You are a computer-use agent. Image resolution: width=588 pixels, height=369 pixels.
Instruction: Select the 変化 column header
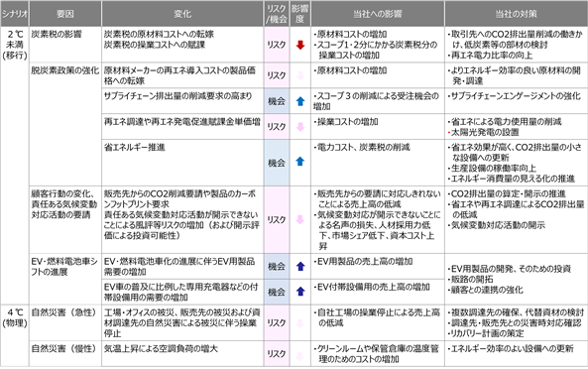tap(182, 14)
